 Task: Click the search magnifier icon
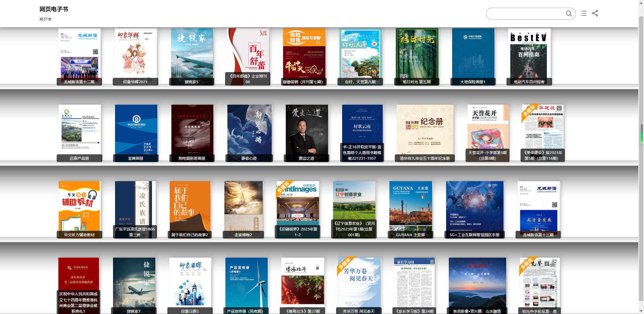click(569, 13)
